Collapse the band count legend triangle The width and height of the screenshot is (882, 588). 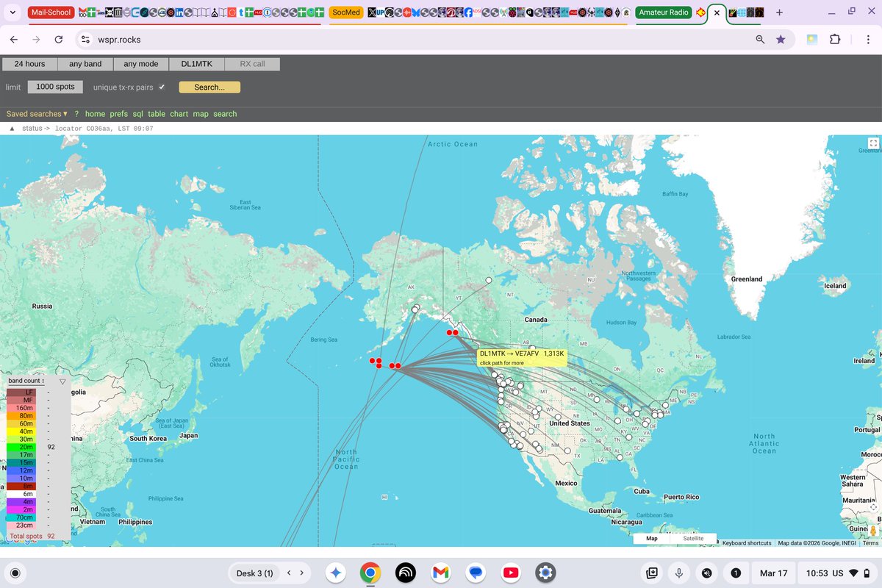click(x=62, y=381)
